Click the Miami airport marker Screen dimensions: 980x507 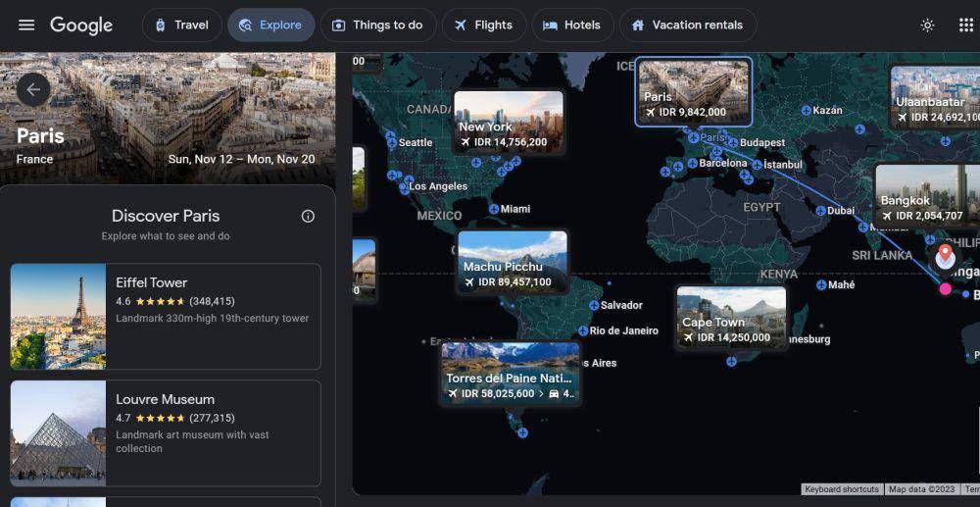coord(494,209)
